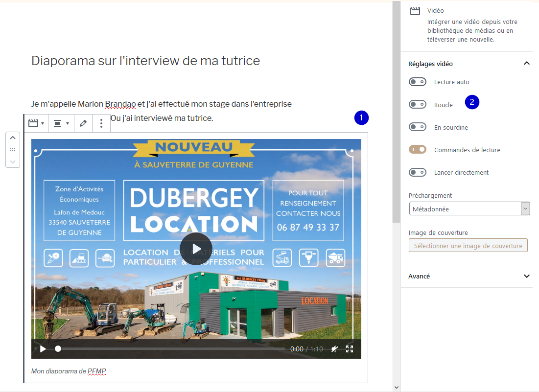Click the small play button in controls

point(43,349)
